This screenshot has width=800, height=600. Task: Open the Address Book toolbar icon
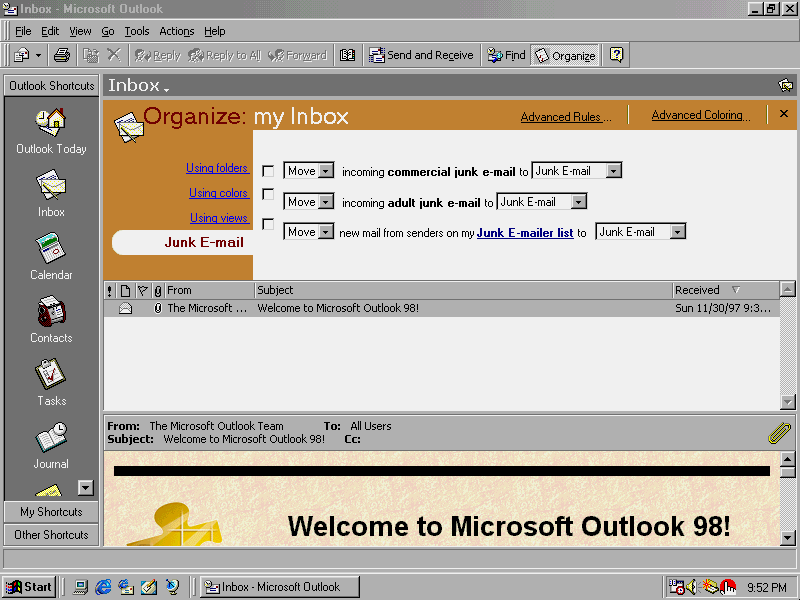coord(347,56)
